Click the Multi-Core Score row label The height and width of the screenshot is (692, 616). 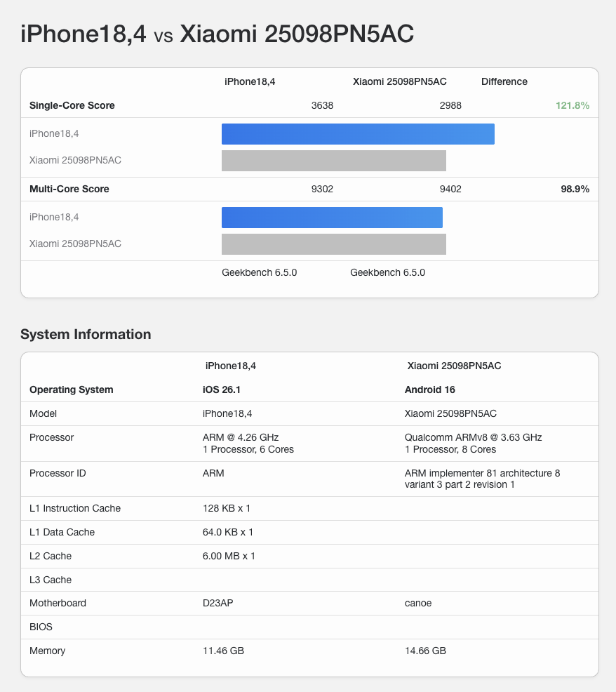(69, 189)
